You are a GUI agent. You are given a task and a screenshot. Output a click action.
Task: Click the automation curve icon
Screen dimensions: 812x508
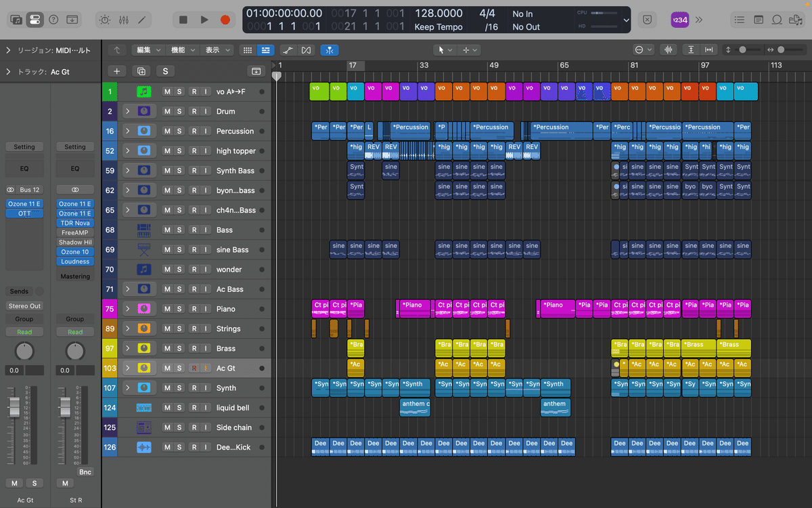point(288,50)
